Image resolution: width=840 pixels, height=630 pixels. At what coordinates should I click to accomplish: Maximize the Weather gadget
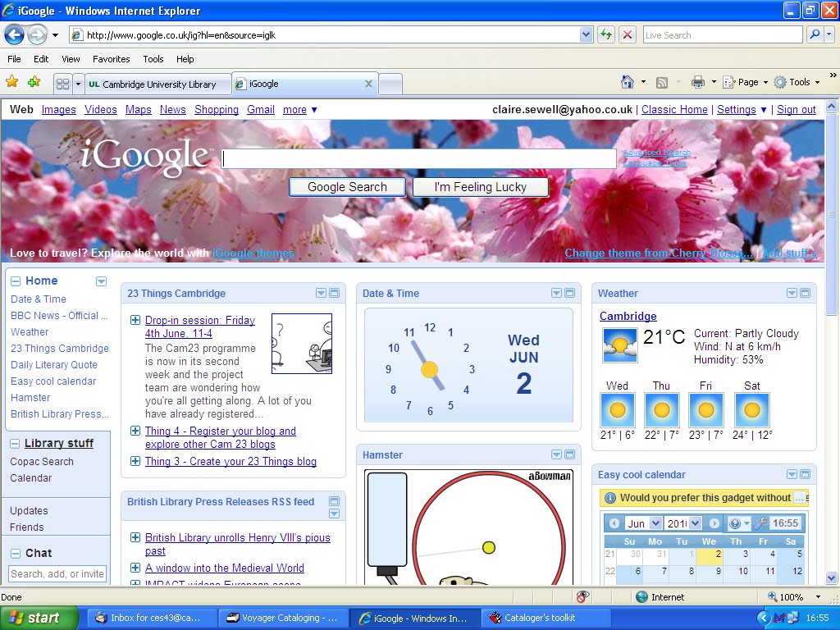806,293
